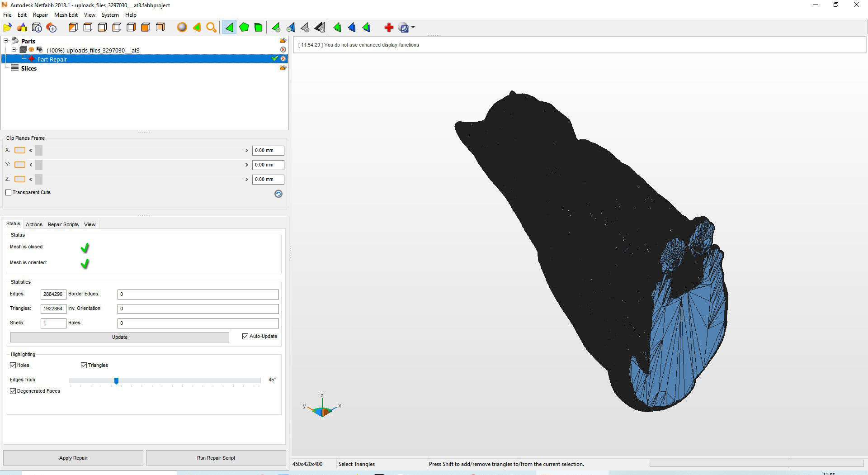Image resolution: width=868 pixels, height=475 pixels.
Task: Toggle the eye visibility icon on uploads_files part
Action: pos(31,49)
